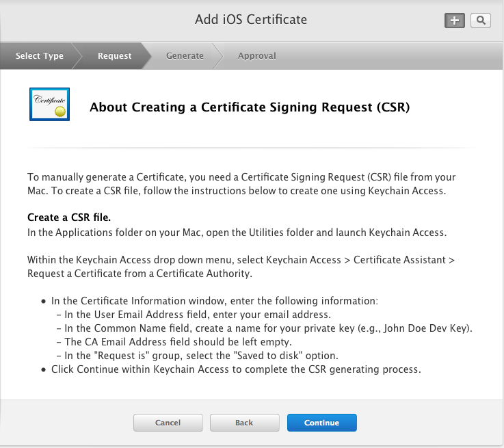Select the Request step in breadcrumb
The width and height of the screenshot is (504, 448).
114,56
